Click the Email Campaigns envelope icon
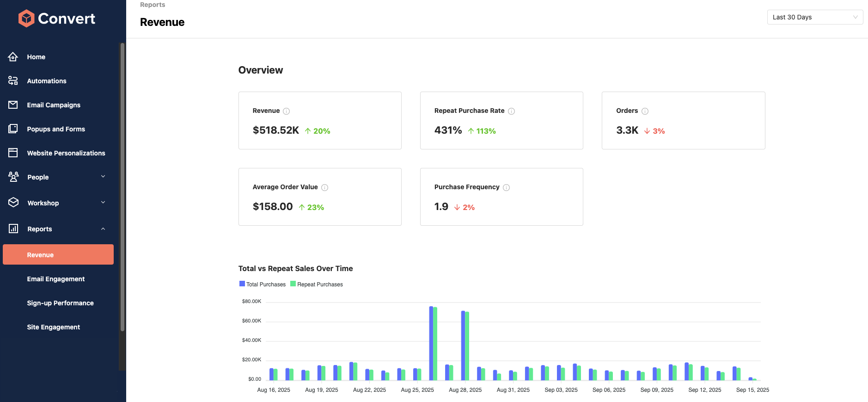868x402 pixels. 13,105
